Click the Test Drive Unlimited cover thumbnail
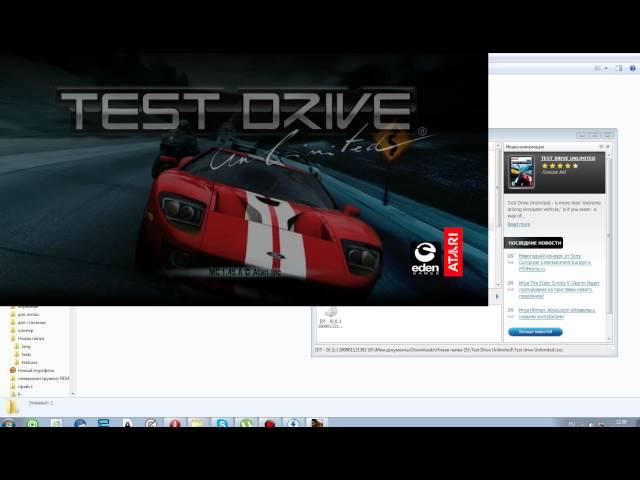The image size is (640, 480). coord(521,171)
